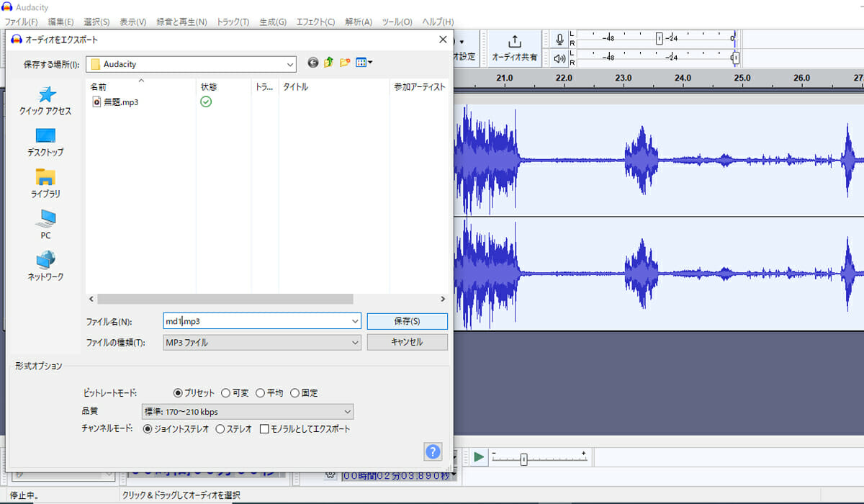Click the file list horizontal scrollbar
The image size is (864, 504).
pos(225,299)
